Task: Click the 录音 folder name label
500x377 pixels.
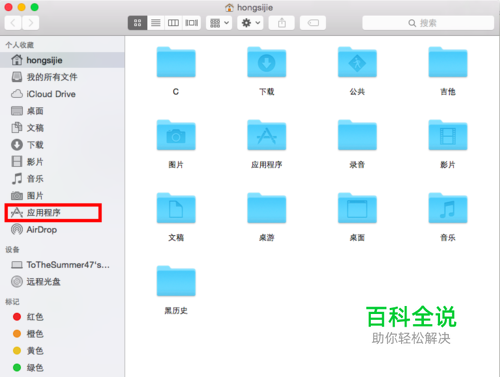Action: tap(357, 165)
